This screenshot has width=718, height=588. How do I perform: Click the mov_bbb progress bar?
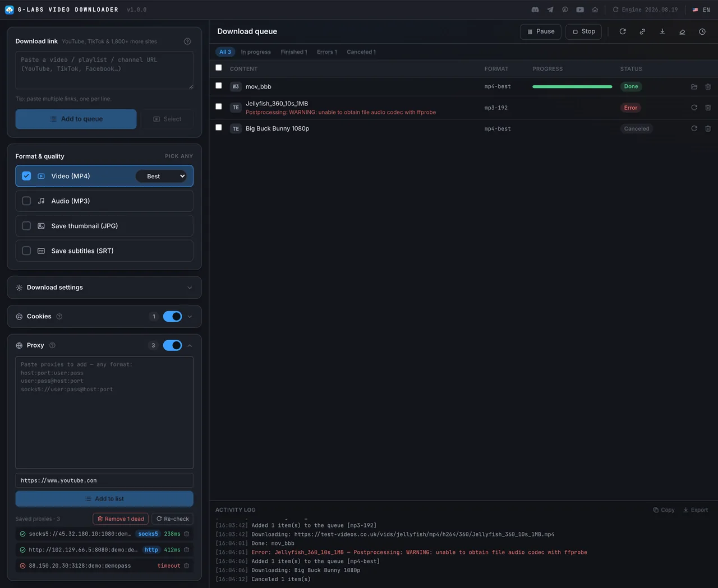[572, 87]
